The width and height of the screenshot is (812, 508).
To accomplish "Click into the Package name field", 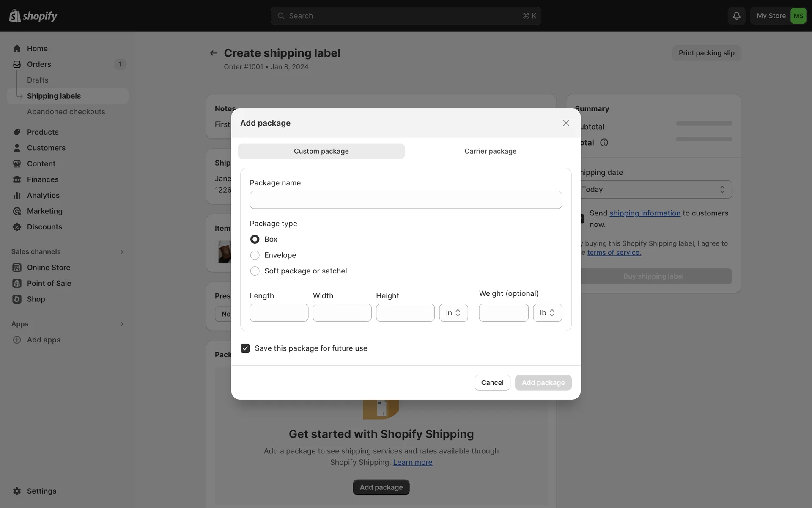I will 406,200.
